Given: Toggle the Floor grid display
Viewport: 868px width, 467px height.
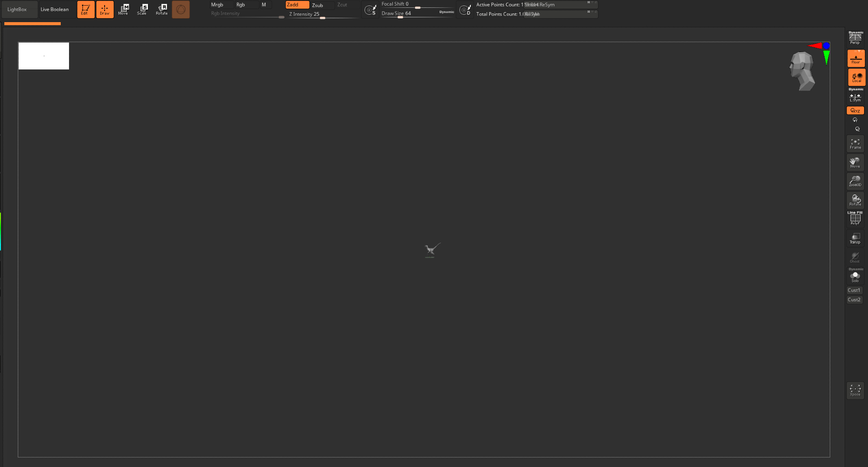Looking at the screenshot, I should pos(855,58).
